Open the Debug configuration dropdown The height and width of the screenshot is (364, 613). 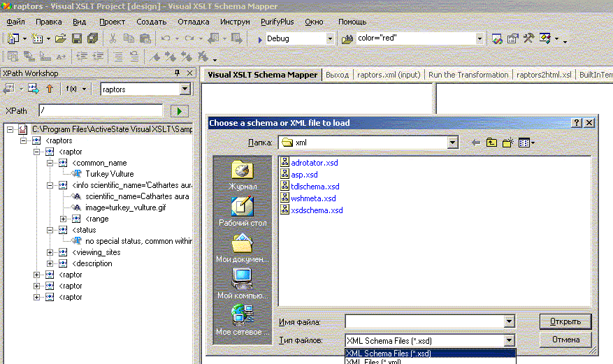click(x=330, y=38)
